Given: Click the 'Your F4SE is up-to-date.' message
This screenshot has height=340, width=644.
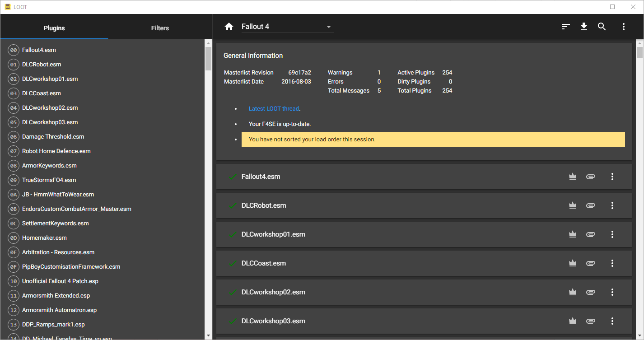Looking at the screenshot, I should pos(280,124).
